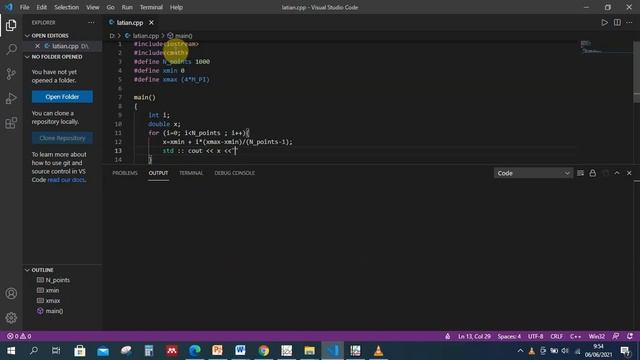640x360 pixels.
Task: Select xmin in the Outline
Action: [52, 290]
